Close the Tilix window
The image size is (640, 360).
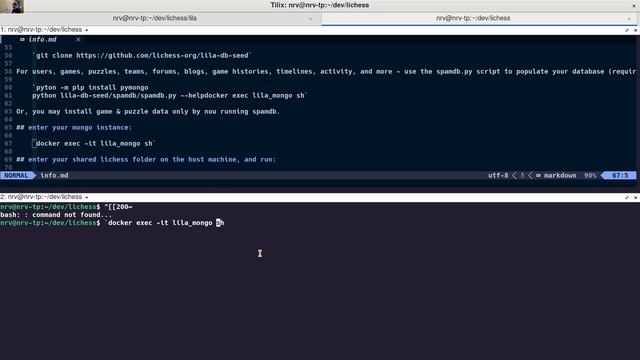634,5
